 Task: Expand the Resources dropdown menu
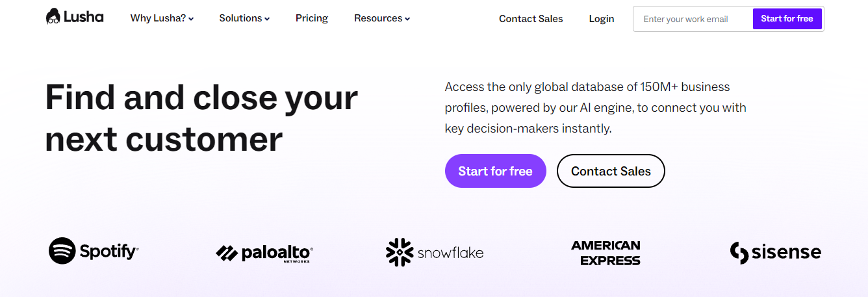click(382, 18)
